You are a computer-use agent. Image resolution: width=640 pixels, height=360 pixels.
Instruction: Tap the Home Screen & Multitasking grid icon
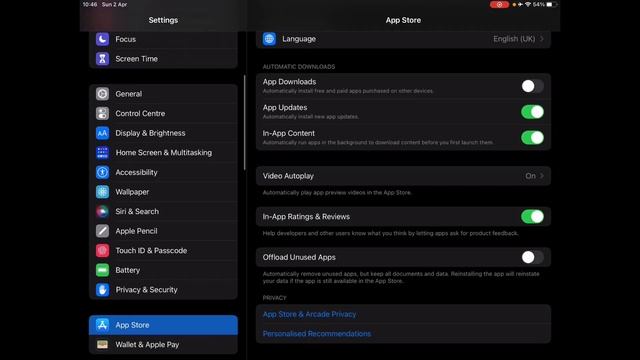pyautogui.click(x=102, y=153)
